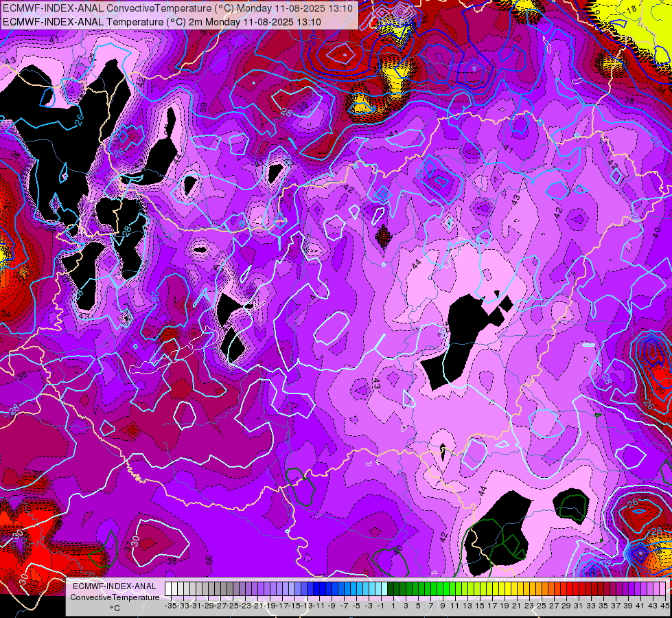
Task: Click the Temperature 2m title line
Action: tap(161, 22)
